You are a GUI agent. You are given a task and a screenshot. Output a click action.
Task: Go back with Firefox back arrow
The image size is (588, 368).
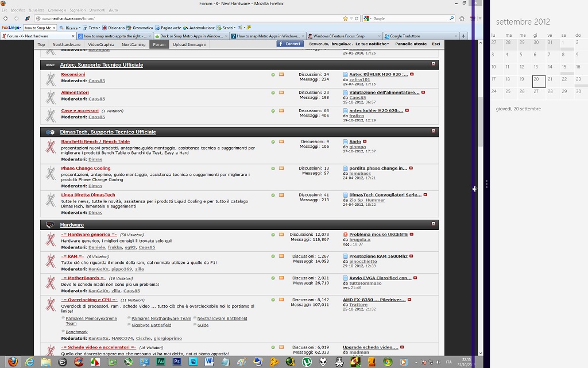6,18
